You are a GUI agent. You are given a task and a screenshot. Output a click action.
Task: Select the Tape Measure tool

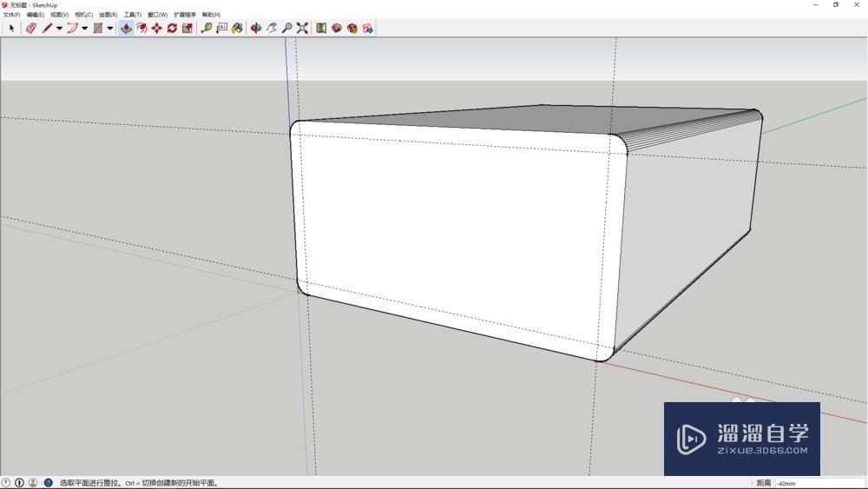pos(207,28)
